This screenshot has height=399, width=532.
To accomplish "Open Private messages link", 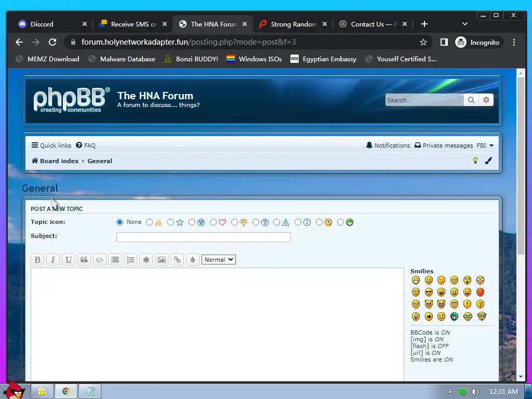I will [x=444, y=145].
